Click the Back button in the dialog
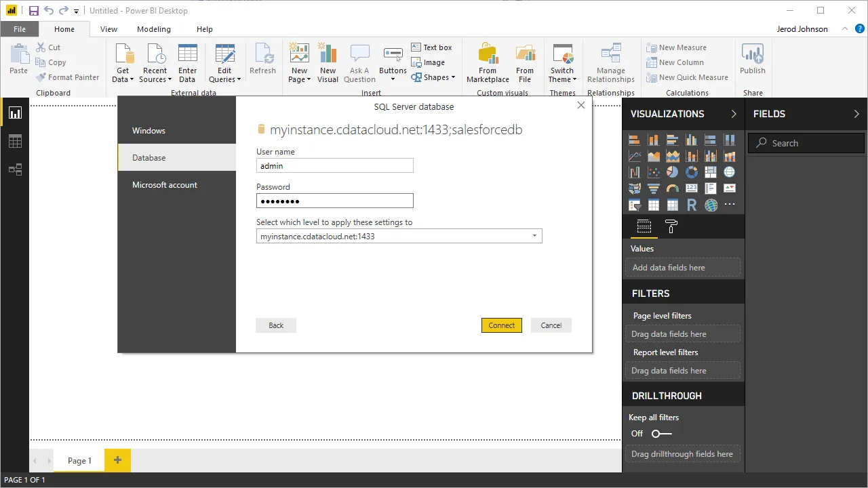This screenshot has width=868, height=488. pyautogui.click(x=275, y=325)
